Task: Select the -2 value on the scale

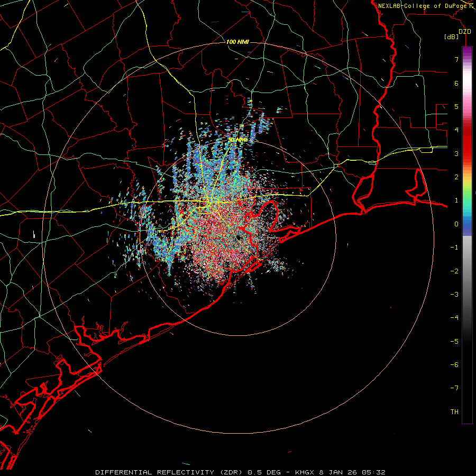Action: pos(454,271)
